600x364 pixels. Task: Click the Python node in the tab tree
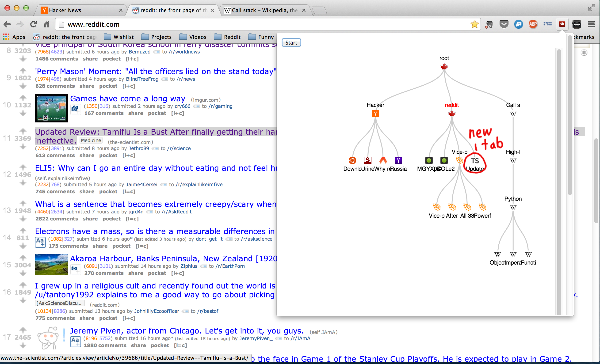point(513,207)
